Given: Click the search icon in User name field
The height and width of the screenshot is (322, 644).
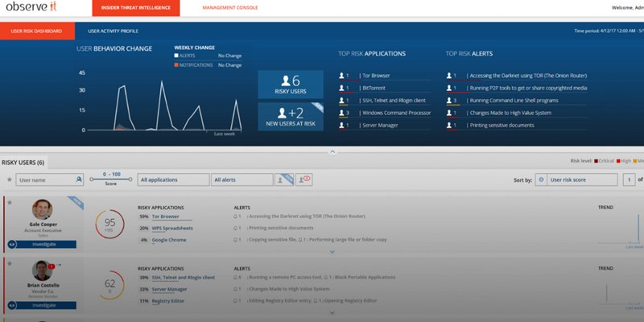Looking at the screenshot, I should pyautogui.click(x=79, y=180).
